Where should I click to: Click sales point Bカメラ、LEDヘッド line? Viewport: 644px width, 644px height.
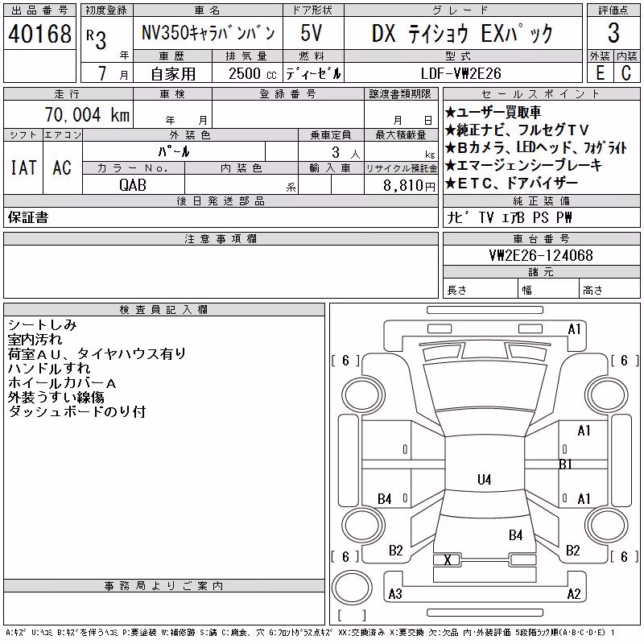(536, 147)
